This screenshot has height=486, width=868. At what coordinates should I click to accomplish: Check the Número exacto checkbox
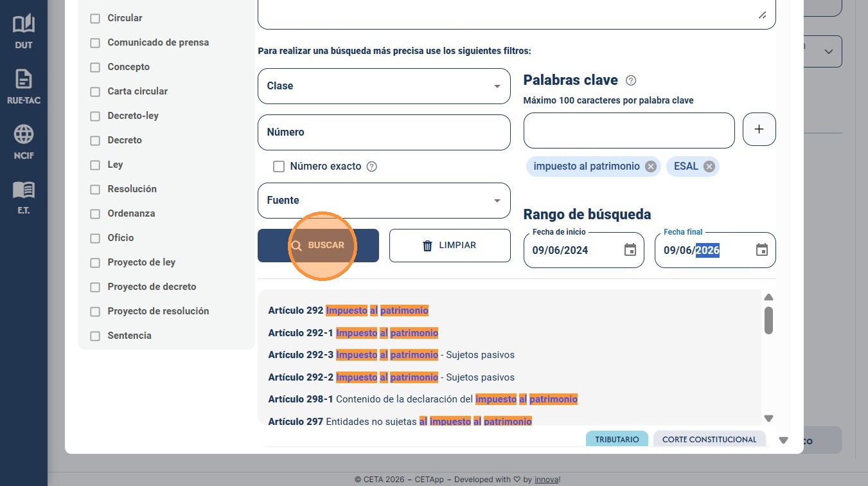279,166
